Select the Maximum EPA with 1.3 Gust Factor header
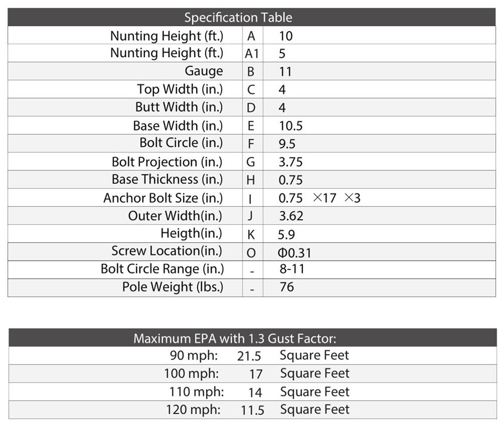 tap(235, 339)
